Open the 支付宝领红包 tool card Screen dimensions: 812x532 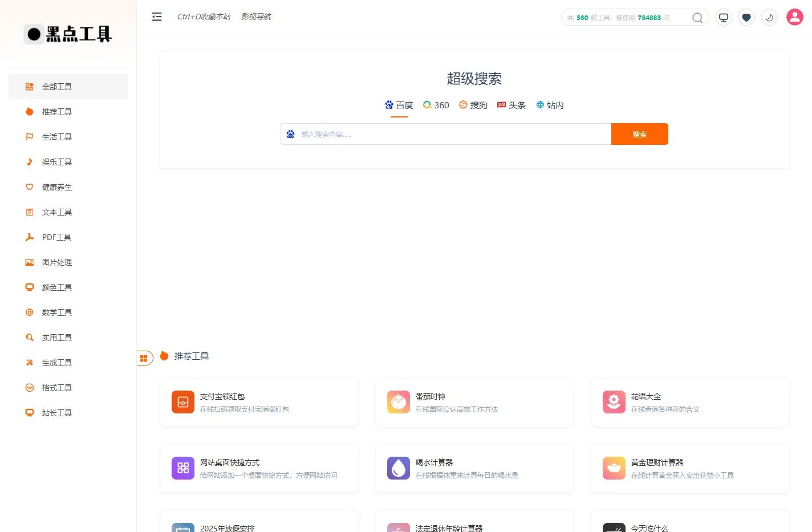point(259,402)
